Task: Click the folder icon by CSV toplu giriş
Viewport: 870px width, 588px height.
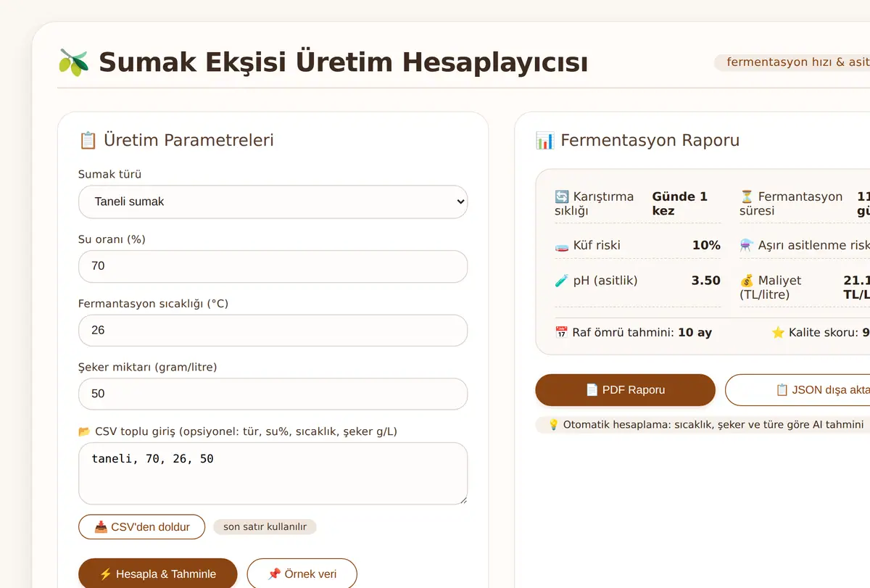Action: [x=85, y=431]
